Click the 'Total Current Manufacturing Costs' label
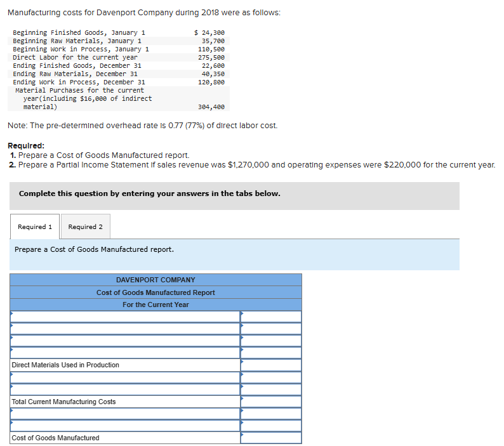Image resolution: width=504 pixels, height=446 pixels. click(63, 402)
